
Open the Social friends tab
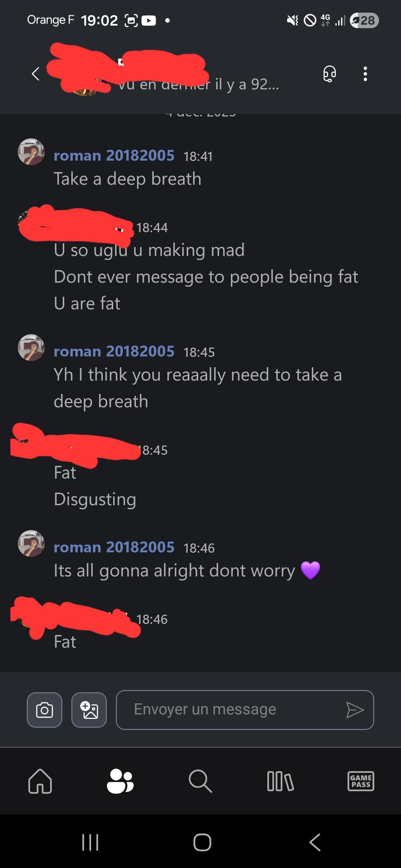click(x=120, y=781)
